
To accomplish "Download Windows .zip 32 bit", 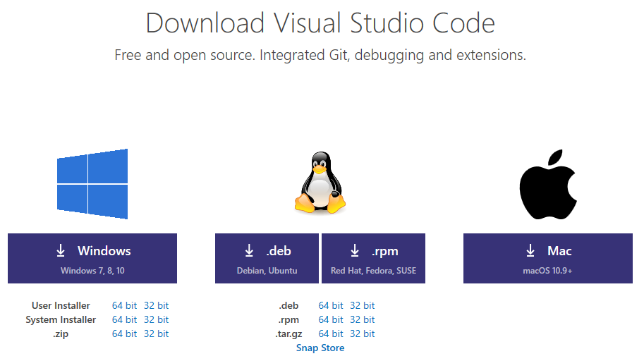I will (x=156, y=334).
